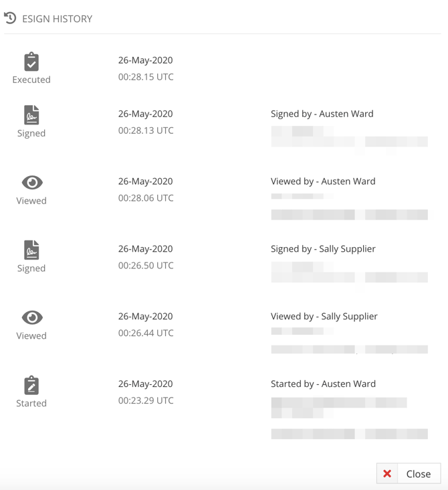Select the 00:23.29 UTC started timestamp
This screenshot has width=448, height=490.
146,400
